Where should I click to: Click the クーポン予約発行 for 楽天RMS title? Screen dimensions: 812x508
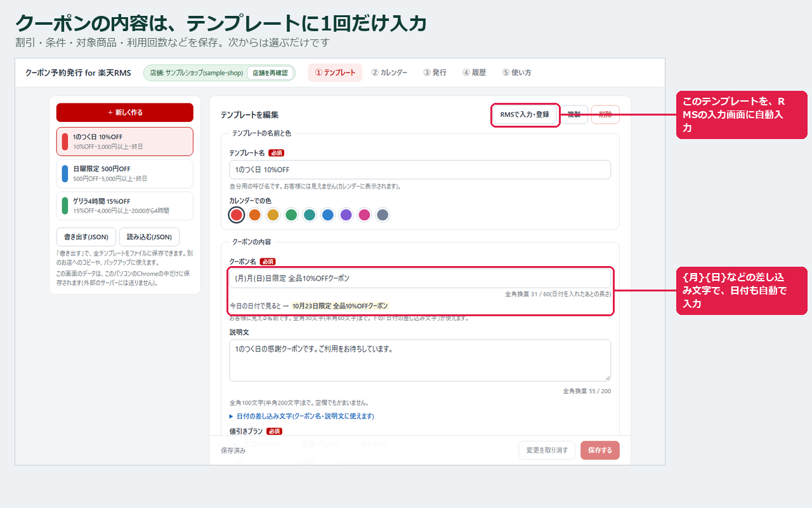(78, 73)
